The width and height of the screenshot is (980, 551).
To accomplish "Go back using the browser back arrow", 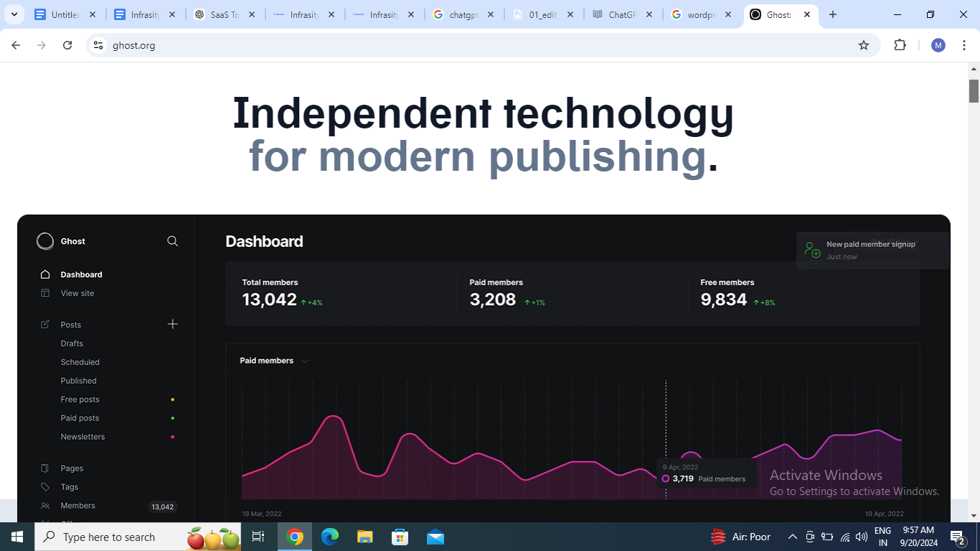I will [x=16, y=45].
